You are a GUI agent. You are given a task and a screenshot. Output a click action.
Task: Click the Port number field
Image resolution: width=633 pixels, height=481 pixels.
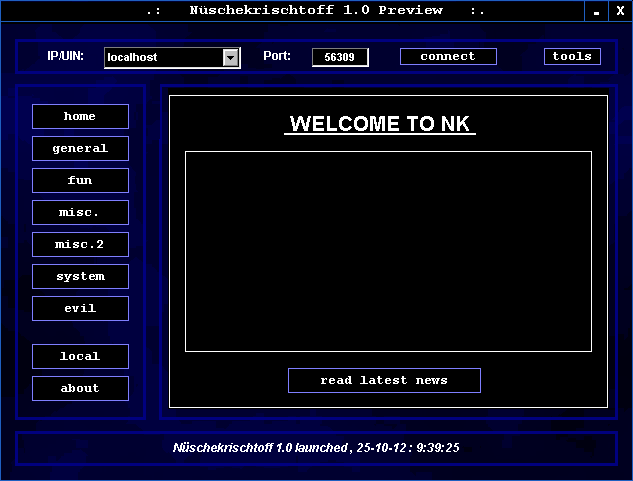pyautogui.click(x=340, y=58)
